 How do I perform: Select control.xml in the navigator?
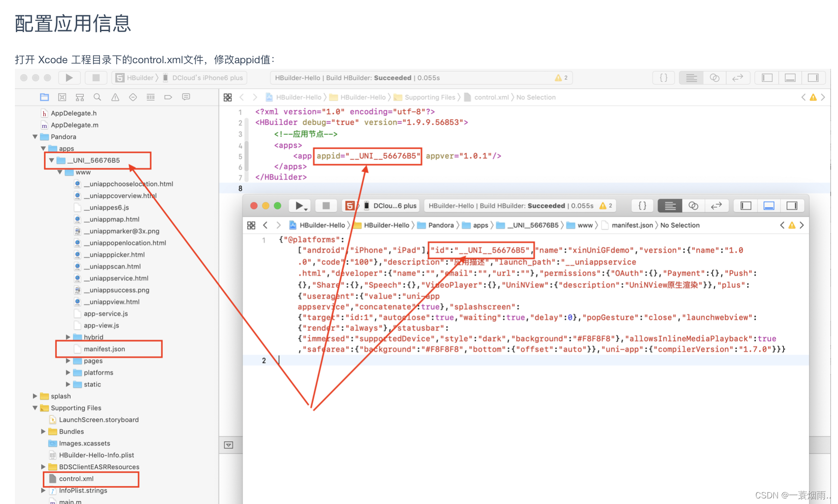click(x=76, y=478)
